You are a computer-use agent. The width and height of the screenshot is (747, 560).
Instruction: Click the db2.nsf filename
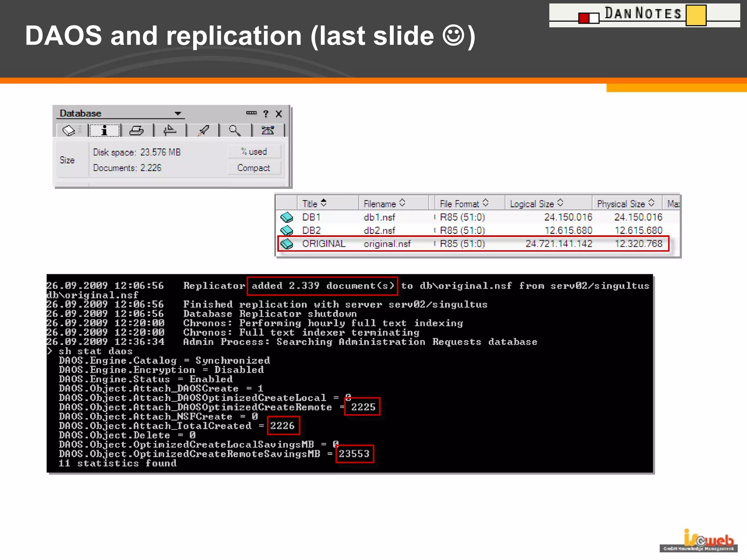(379, 230)
